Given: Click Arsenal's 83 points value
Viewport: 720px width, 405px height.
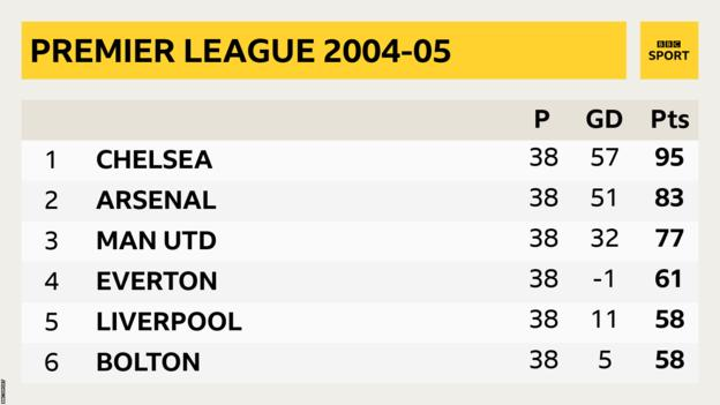Looking at the screenshot, I should [x=669, y=200].
